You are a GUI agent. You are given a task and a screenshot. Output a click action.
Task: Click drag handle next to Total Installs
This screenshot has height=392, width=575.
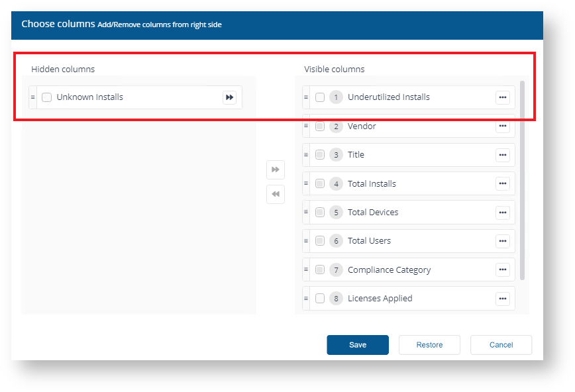(x=306, y=183)
